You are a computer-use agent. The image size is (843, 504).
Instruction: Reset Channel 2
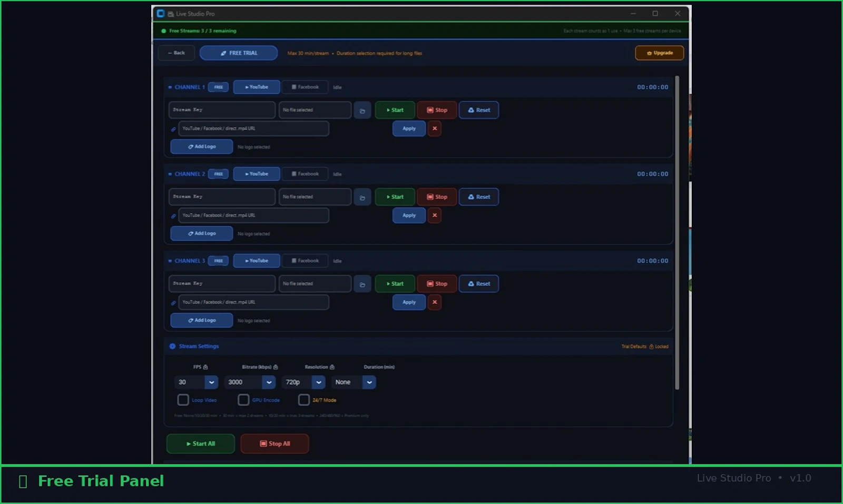479,197
